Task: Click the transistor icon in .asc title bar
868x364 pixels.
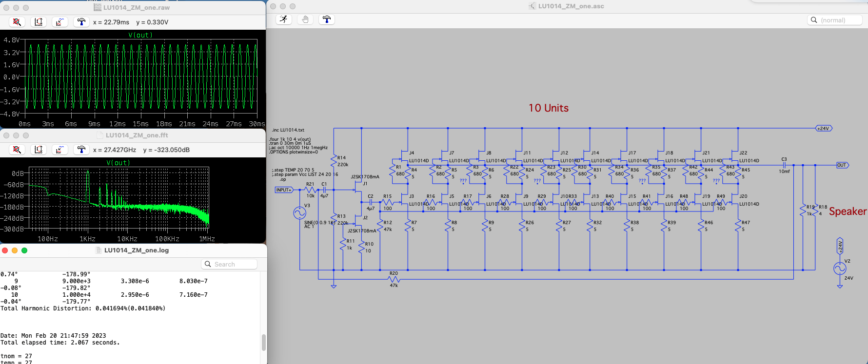Action: tap(532, 6)
